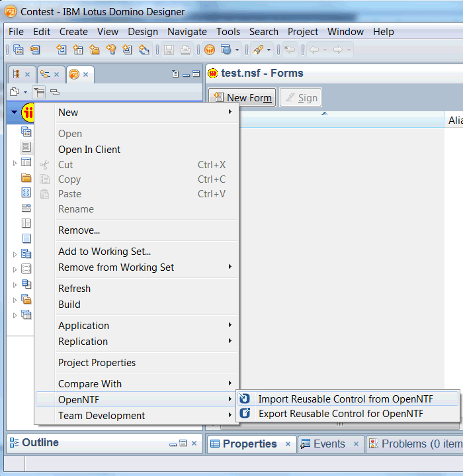Close the Properties tab with its X

tap(288, 444)
